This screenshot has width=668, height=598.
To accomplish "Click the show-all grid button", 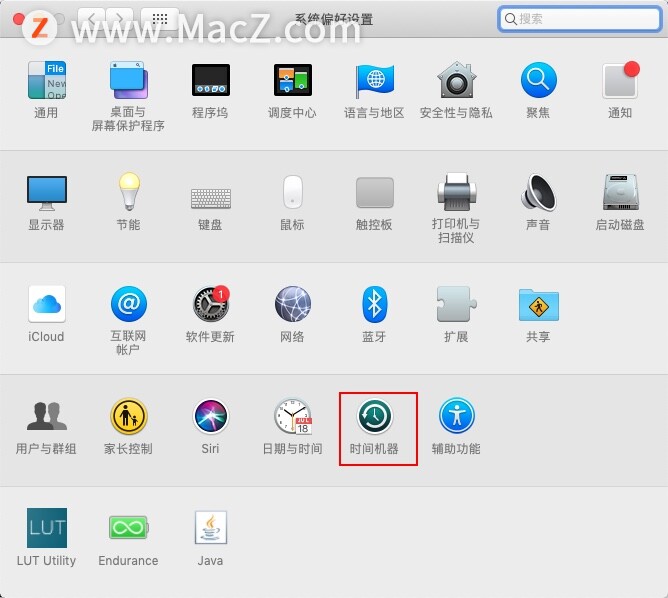I will pos(160,18).
